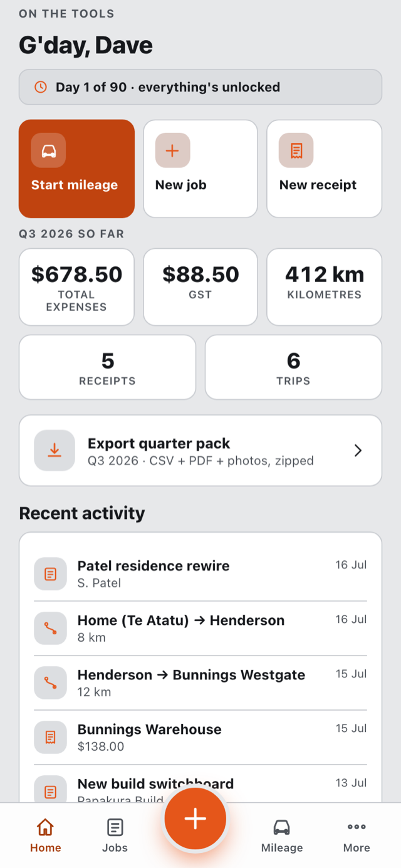
Task: Open the 6 Trips stat card
Action: click(293, 367)
